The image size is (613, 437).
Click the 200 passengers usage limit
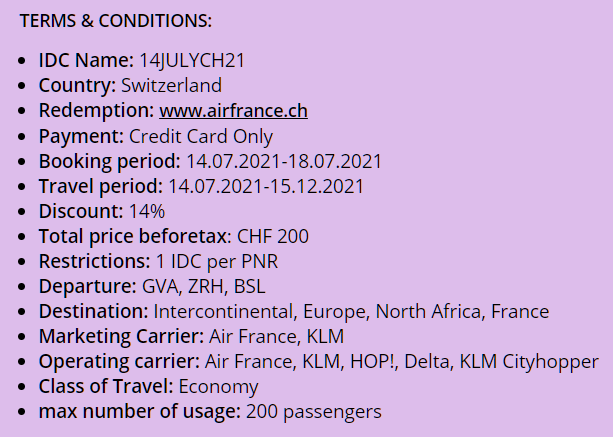click(314, 412)
